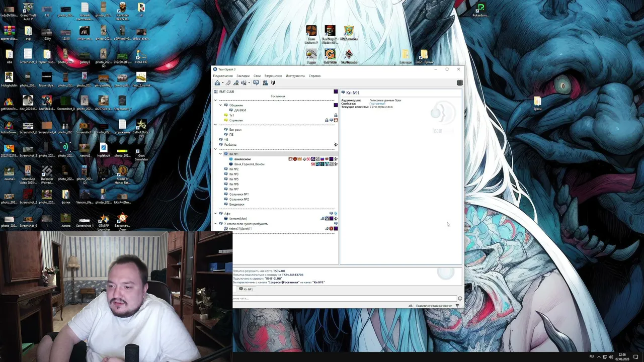Select the Кп №6 channel
This screenshot has height=362, width=644.
click(234, 184)
